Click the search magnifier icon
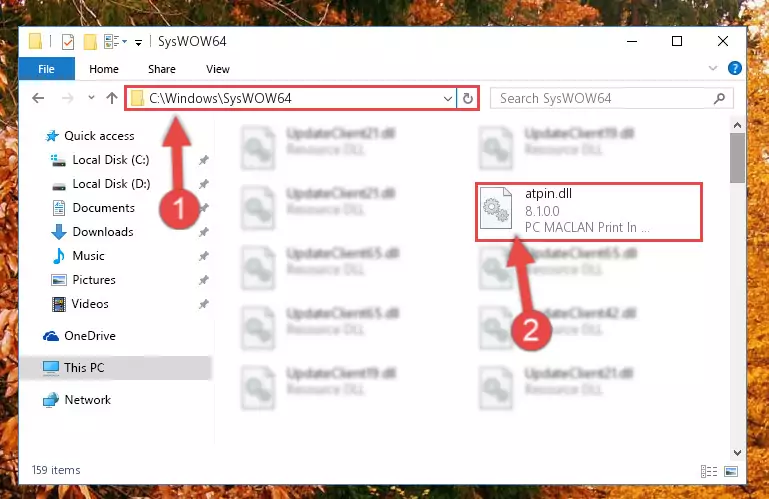 point(719,99)
